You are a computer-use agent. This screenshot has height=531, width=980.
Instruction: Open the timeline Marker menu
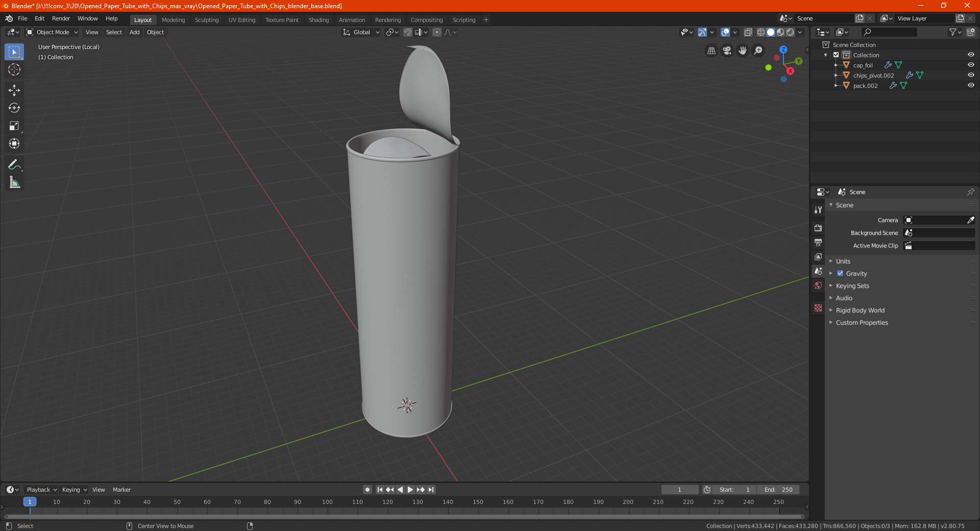[x=121, y=490]
